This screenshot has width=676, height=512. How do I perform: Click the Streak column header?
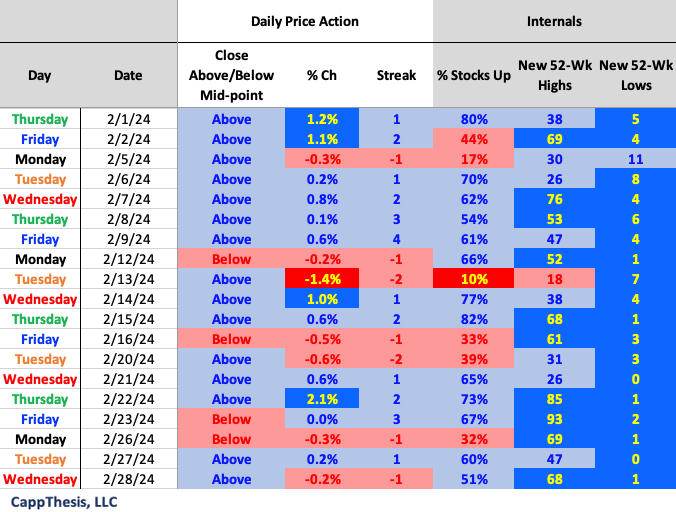coord(396,75)
